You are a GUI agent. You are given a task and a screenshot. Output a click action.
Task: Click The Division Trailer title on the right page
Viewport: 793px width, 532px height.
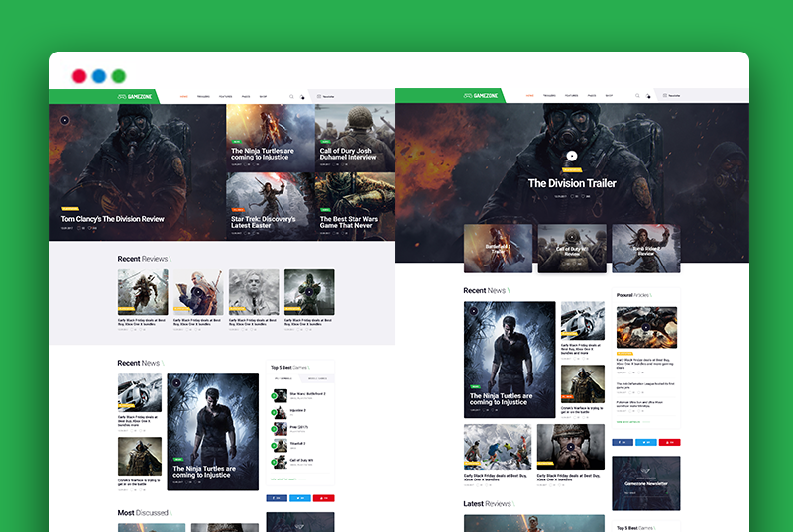[x=572, y=183]
